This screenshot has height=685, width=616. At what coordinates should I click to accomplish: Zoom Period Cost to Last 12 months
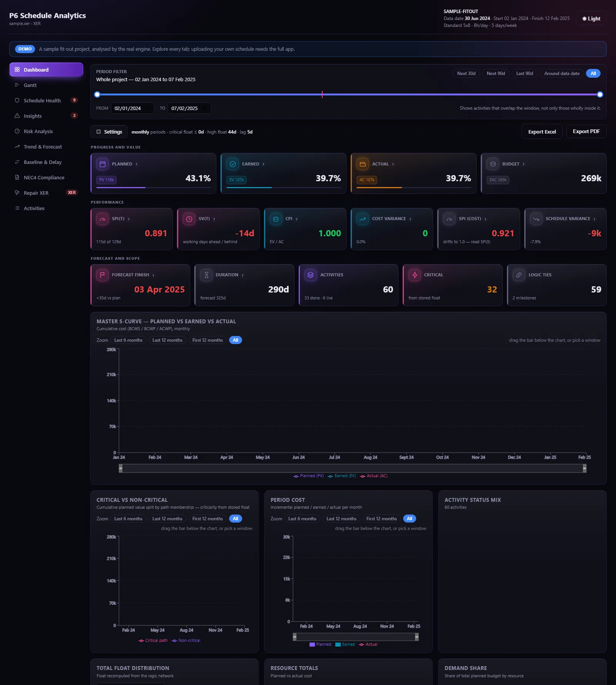341,519
